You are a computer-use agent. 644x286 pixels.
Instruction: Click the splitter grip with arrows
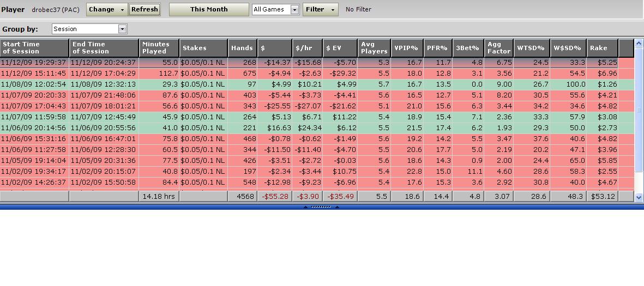tap(320, 207)
